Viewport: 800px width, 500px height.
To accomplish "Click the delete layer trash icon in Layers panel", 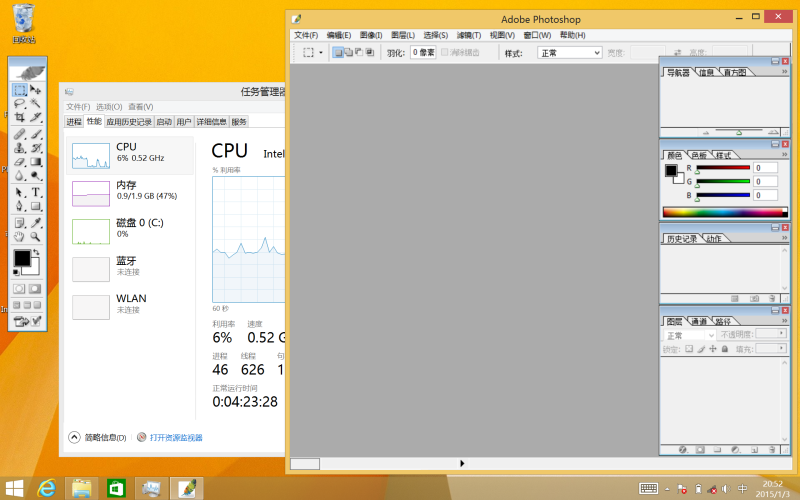I will pos(772,449).
